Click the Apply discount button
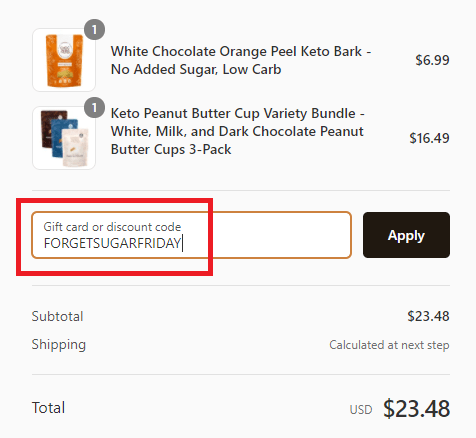Image resolution: width=476 pixels, height=438 pixels. 406,235
